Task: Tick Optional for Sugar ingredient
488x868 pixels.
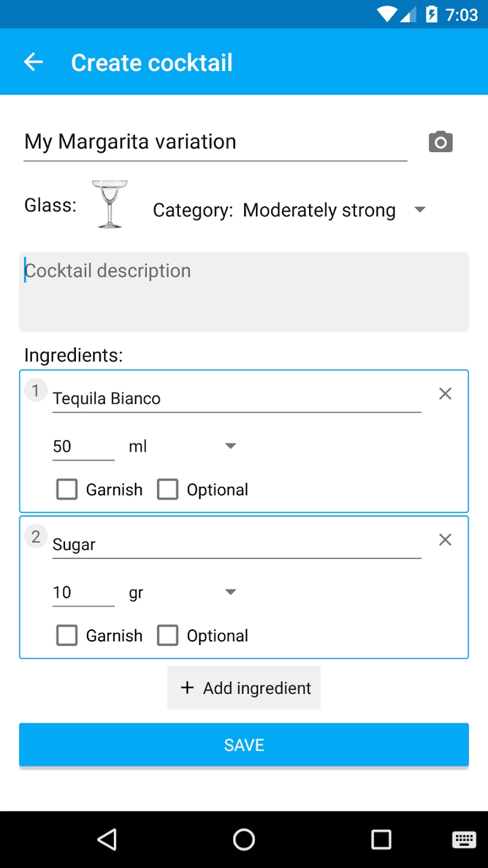Action: [167, 635]
